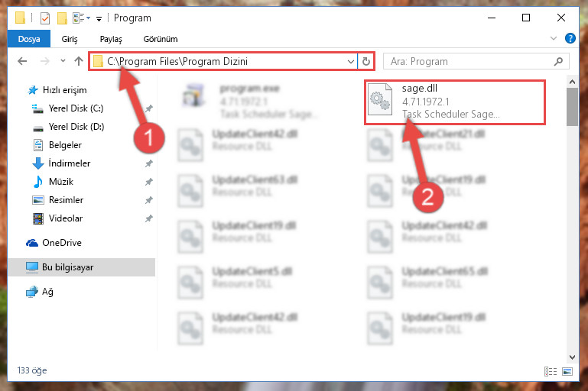
Task: Switch to details view layout icon
Action: click(x=551, y=371)
